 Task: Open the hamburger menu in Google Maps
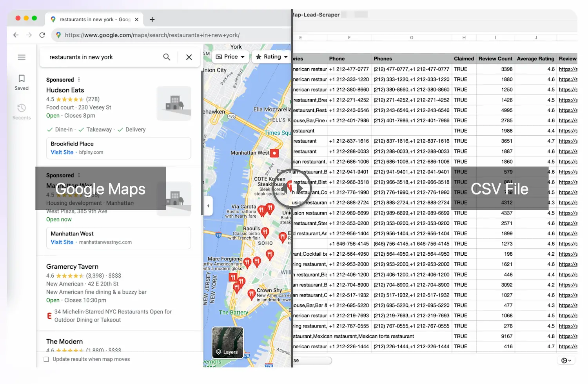(22, 57)
